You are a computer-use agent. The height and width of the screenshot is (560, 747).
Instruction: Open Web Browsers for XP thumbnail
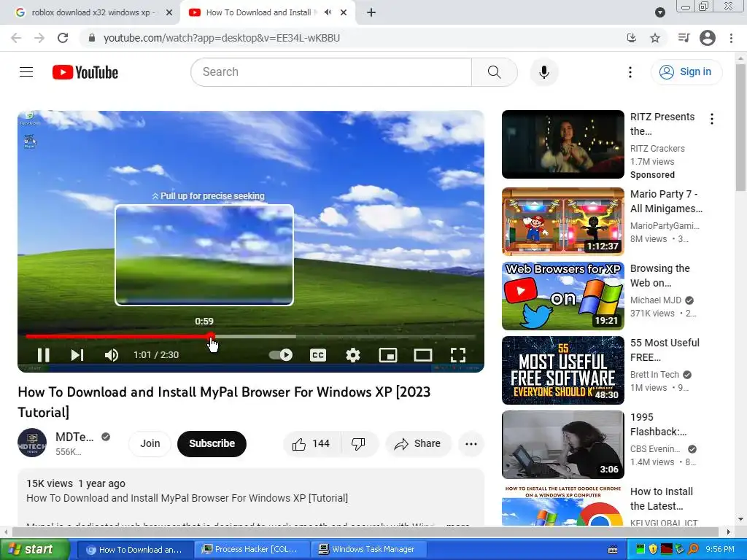tap(562, 296)
